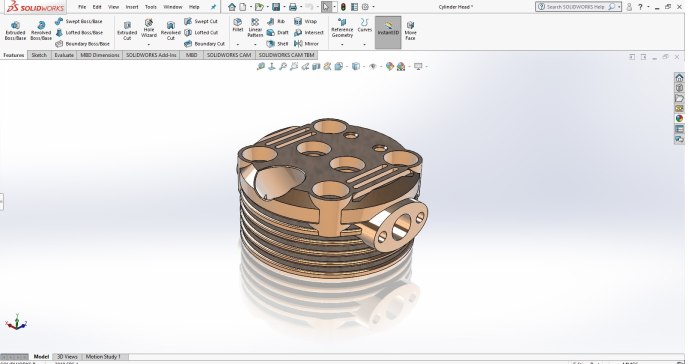691x364 pixels.
Task: Click the Home icon in the quick access bar
Action: click(232, 7)
